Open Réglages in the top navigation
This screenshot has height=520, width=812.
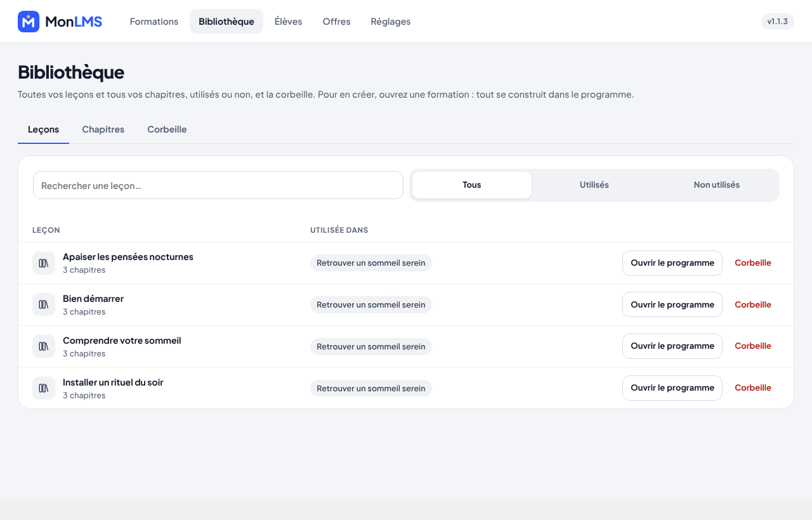[391, 22]
